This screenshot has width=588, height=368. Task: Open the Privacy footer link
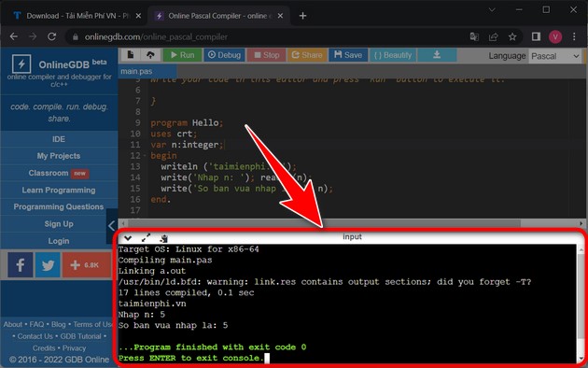pyautogui.click(x=75, y=348)
